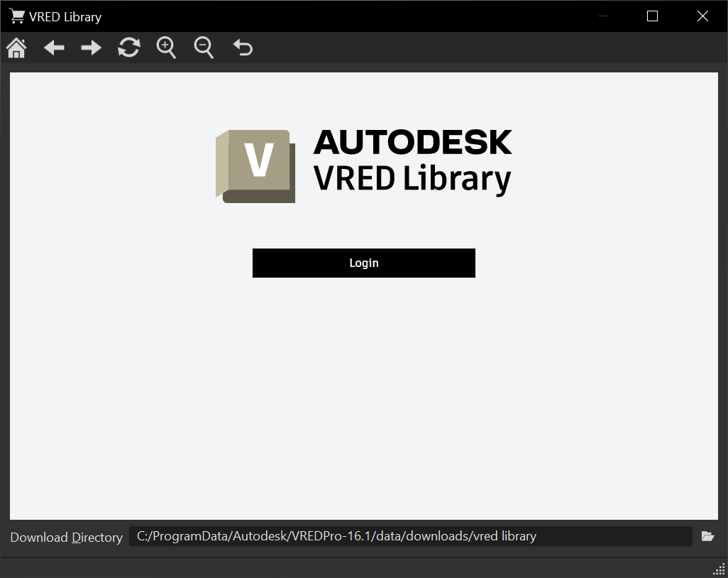Click inside the download directory path field
This screenshot has width=728, height=578.
412,536
